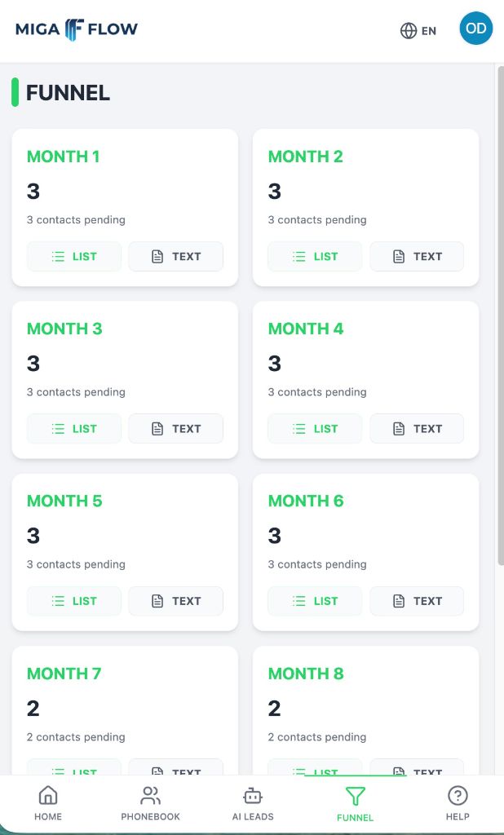Open the OD profile avatar menu
Viewport: 504px width, 835px height.
coord(476,28)
